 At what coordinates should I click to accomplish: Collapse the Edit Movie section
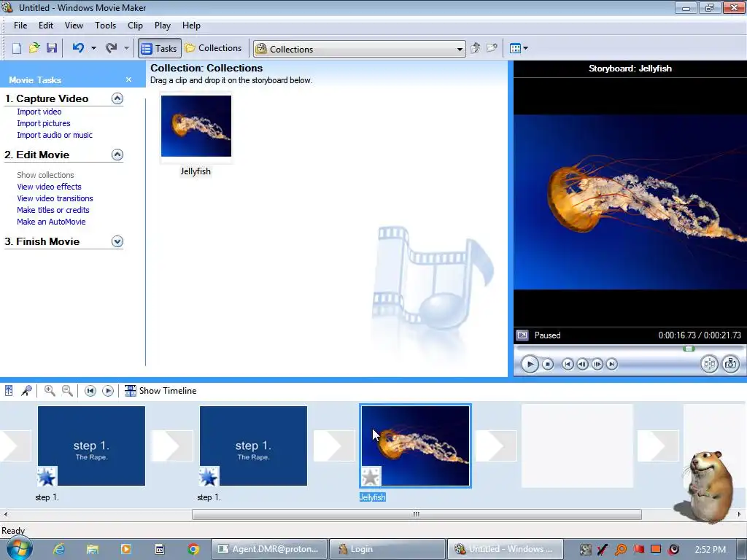pyautogui.click(x=117, y=155)
